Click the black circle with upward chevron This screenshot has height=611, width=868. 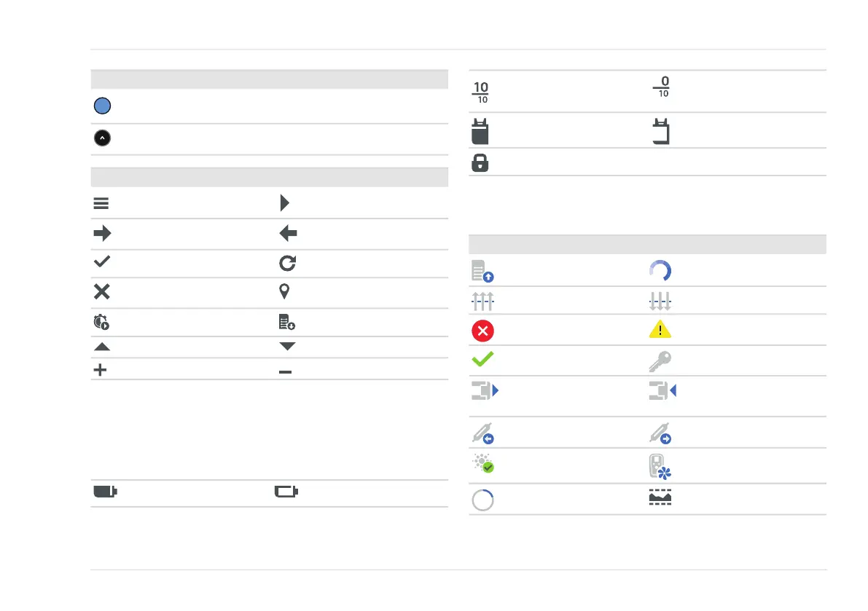103,138
